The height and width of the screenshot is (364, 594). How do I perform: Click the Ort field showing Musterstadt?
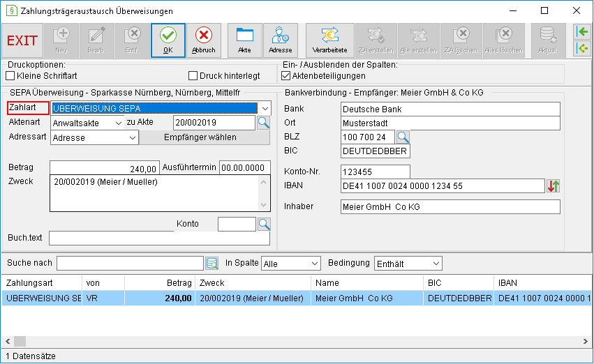(x=450, y=123)
